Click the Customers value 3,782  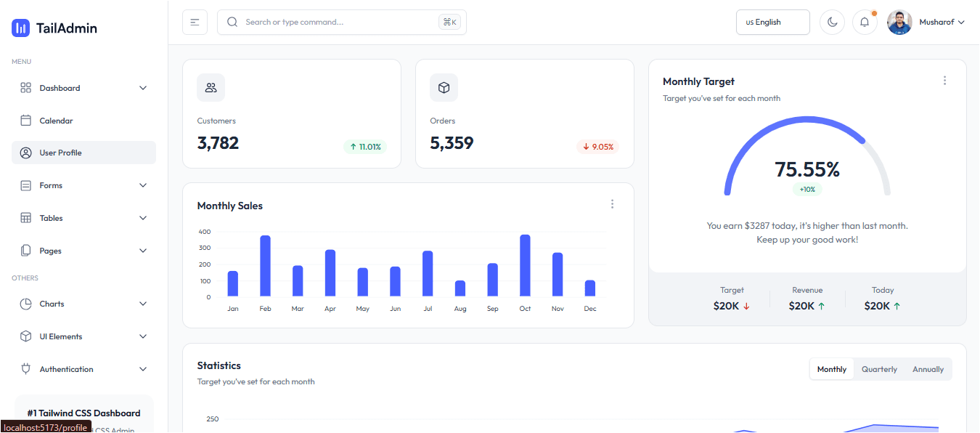click(x=218, y=143)
